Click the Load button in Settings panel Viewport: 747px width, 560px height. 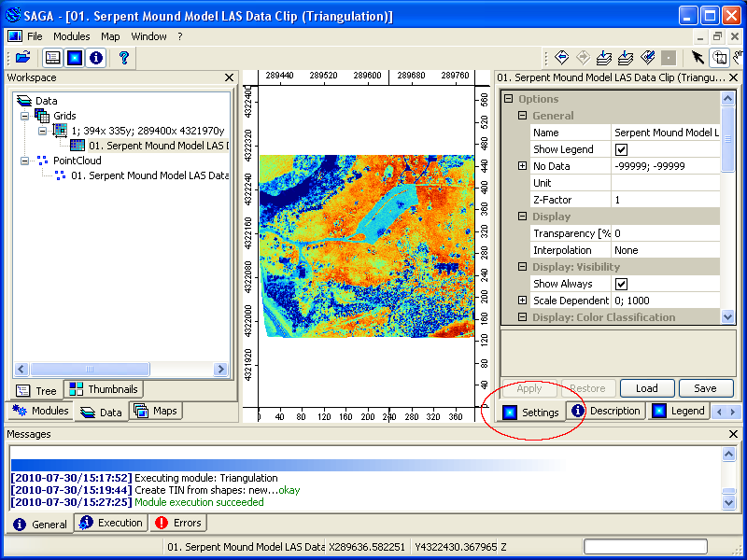tap(646, 388)
